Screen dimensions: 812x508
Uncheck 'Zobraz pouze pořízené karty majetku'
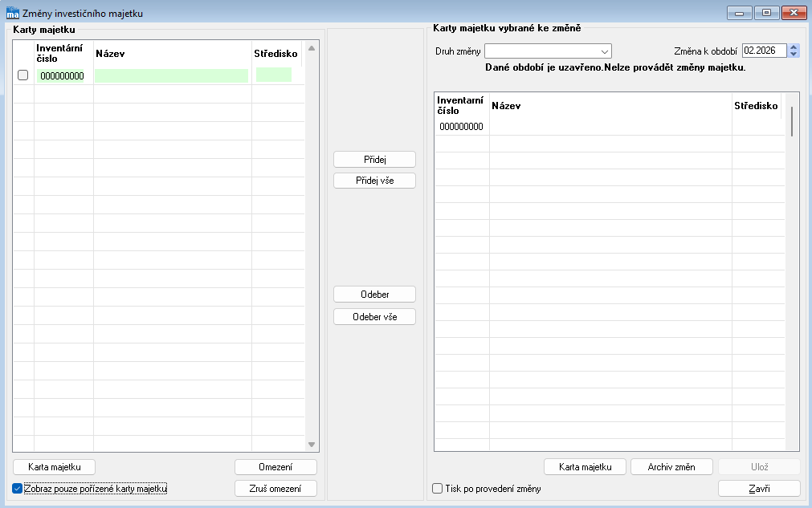pyautogui.click(x=17, y=489)
